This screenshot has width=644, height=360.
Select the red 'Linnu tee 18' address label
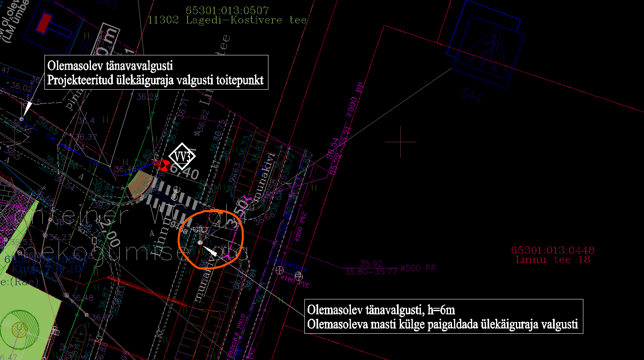[553, 260]
